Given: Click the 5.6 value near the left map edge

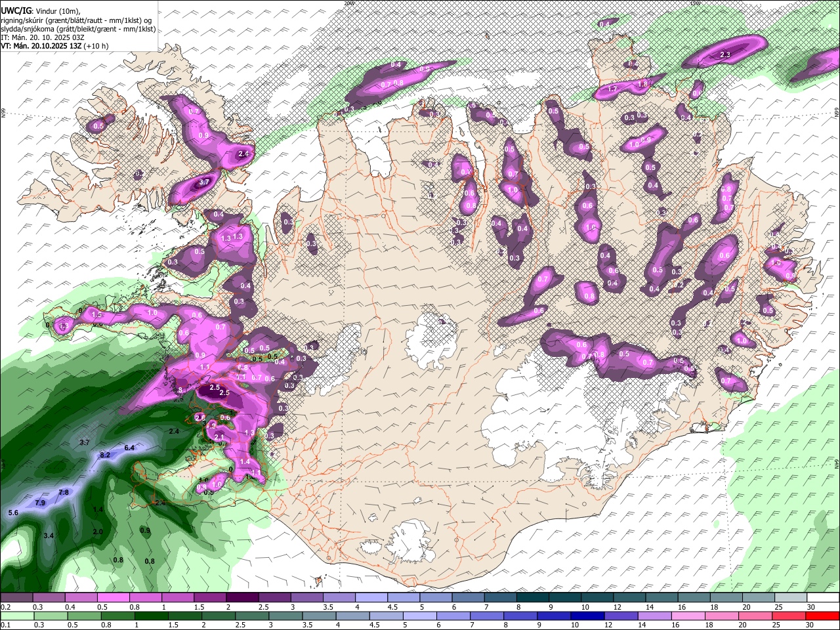Looking at the screenshot, I should pos(13,513).
